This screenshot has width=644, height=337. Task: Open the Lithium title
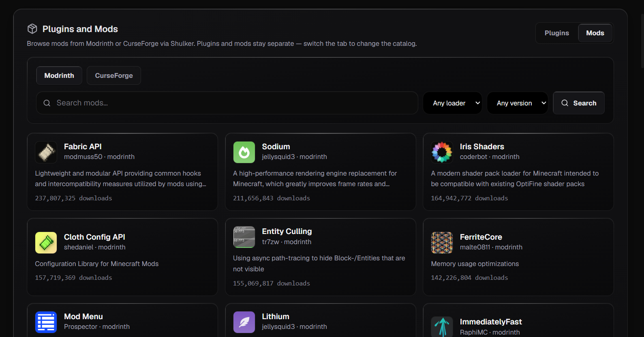(276, 316)
